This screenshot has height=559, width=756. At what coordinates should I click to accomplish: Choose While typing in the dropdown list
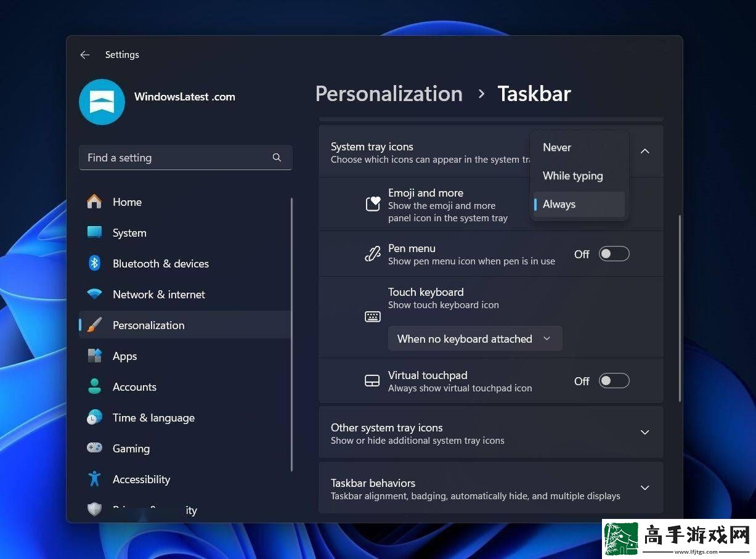click(x=579, y=176)
